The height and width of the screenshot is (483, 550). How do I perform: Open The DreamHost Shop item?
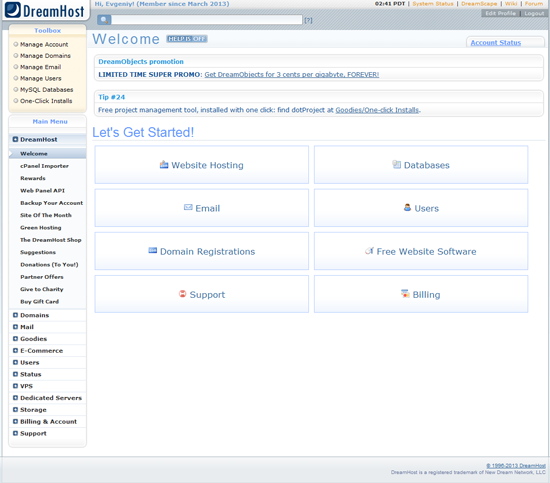click(x=51, y=240)
